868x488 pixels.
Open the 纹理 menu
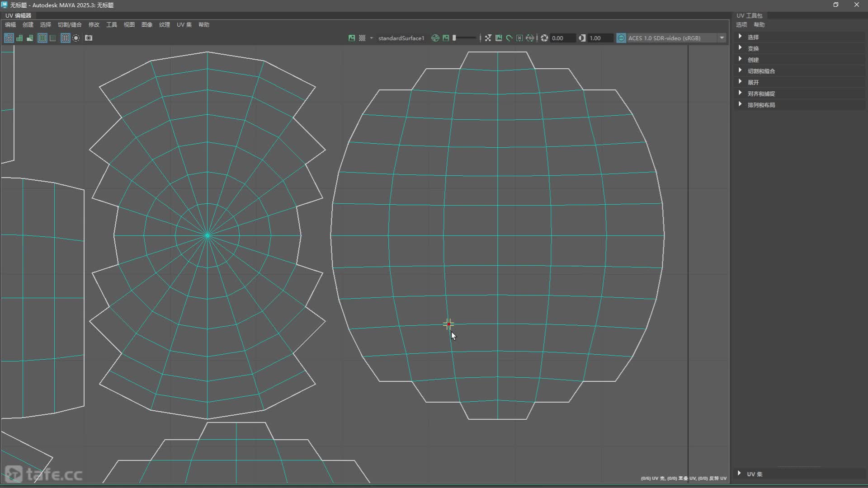[164, 25]
